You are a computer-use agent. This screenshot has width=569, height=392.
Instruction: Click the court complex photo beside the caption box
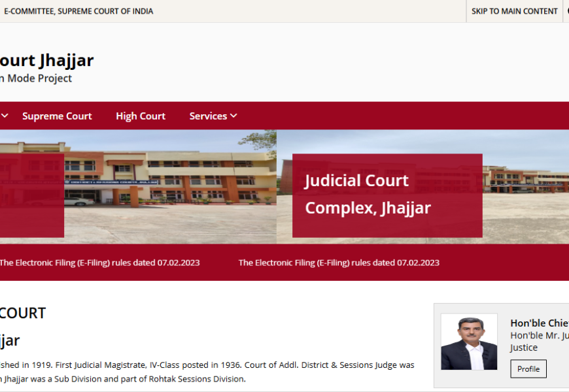click(x=526, y=186)
